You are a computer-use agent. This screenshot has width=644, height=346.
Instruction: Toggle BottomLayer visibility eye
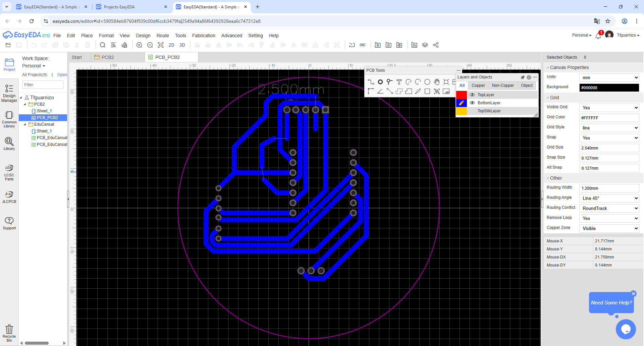pyautogui.click(x=472, y=103)
